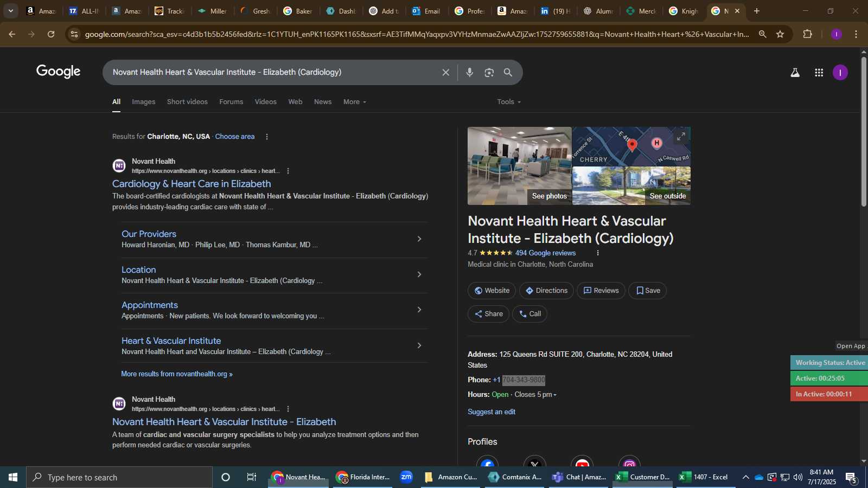The image size is (868, 488).
Task: Start voice search with the microphone icon
Action: pyautogui.click(x=470, y=72)
